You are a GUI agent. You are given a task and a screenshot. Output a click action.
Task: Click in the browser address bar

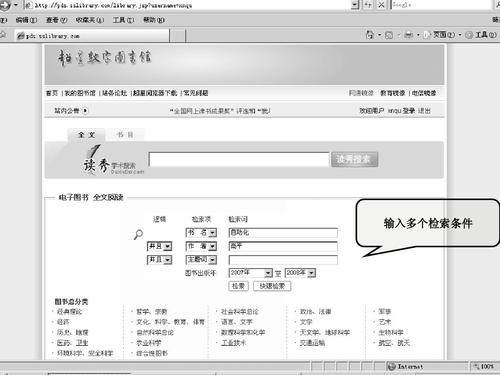[188, 5]
